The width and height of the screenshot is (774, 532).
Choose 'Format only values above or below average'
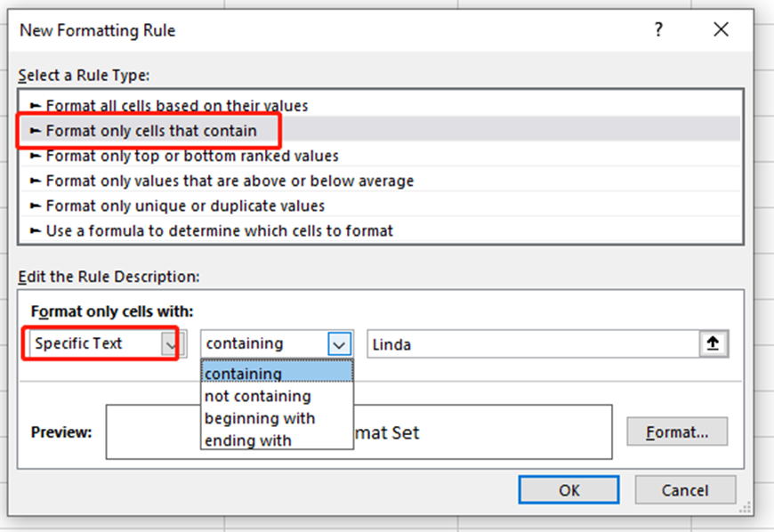[x=381, y=181]
